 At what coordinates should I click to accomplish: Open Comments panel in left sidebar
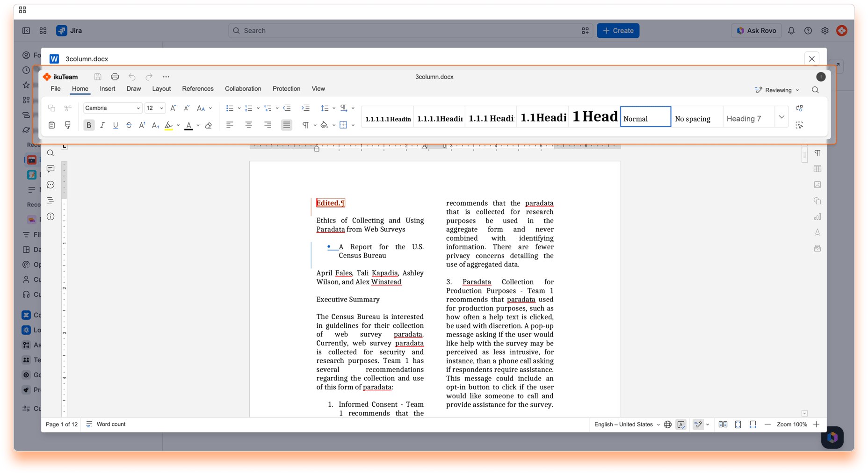pyautogui.click(x=51, y=169)
